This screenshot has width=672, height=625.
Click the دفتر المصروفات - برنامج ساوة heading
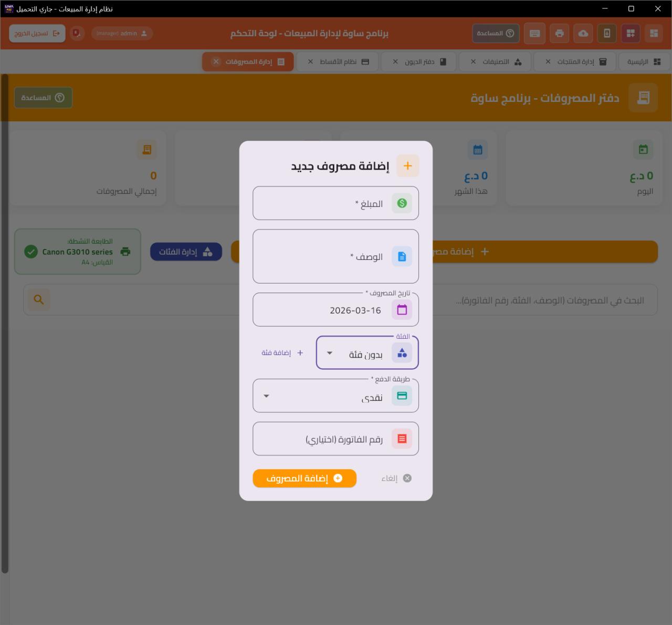[545, 98]
